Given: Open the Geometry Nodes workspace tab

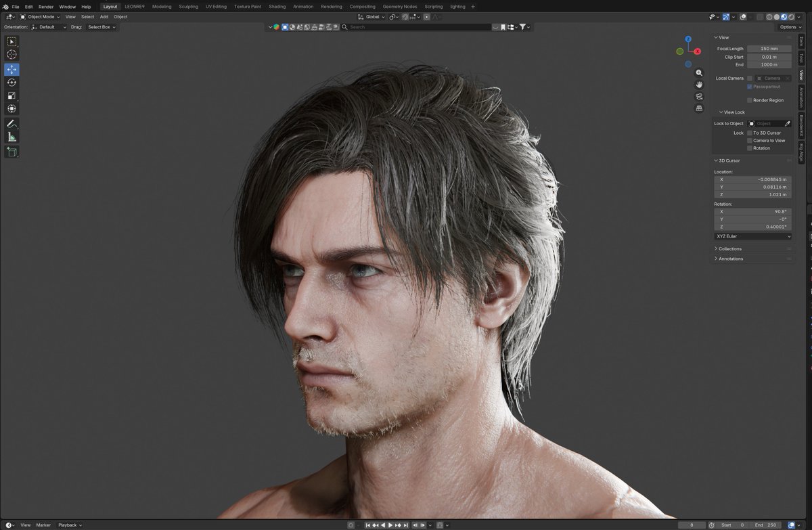Looking at the screenshot, I should [400, 6].
